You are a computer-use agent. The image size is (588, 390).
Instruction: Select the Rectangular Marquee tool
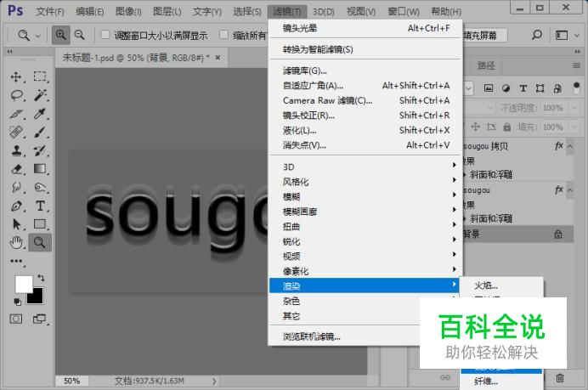pos(40,76)
